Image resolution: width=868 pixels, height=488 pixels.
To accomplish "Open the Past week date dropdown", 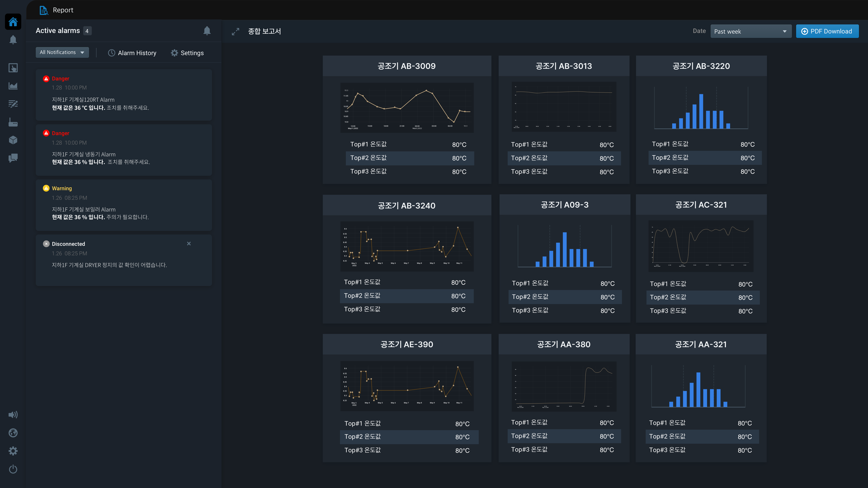I will 751,31.
